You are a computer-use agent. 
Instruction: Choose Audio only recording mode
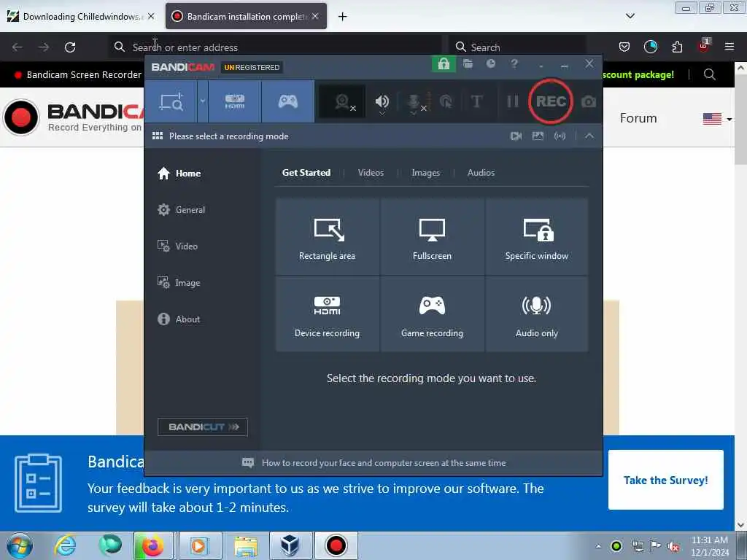[x=537, y=314]
